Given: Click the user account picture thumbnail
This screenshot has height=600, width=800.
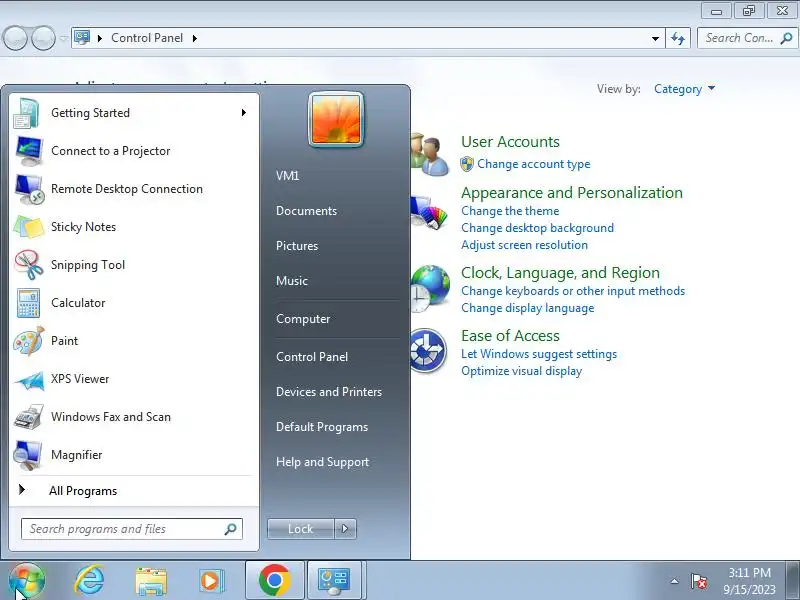Looking at the screenshot, I should pyautogui.click(x=336, y=119).
